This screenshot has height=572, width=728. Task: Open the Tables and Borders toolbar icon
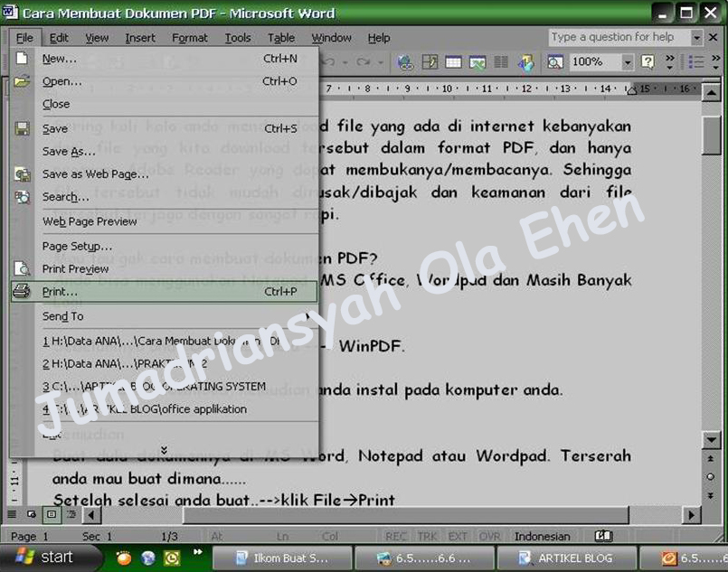click(430, 61)
